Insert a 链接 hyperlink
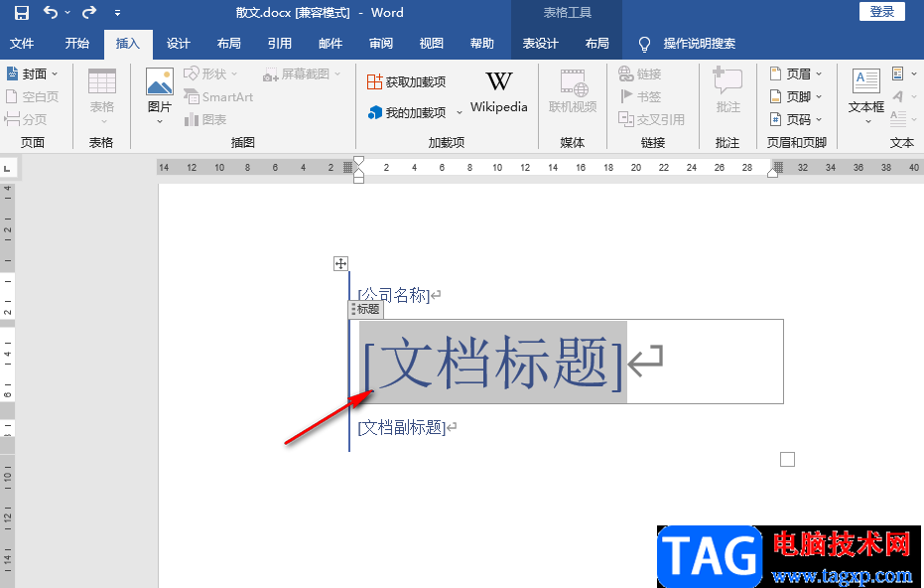 pyautogui.click(x=640, y=73)
